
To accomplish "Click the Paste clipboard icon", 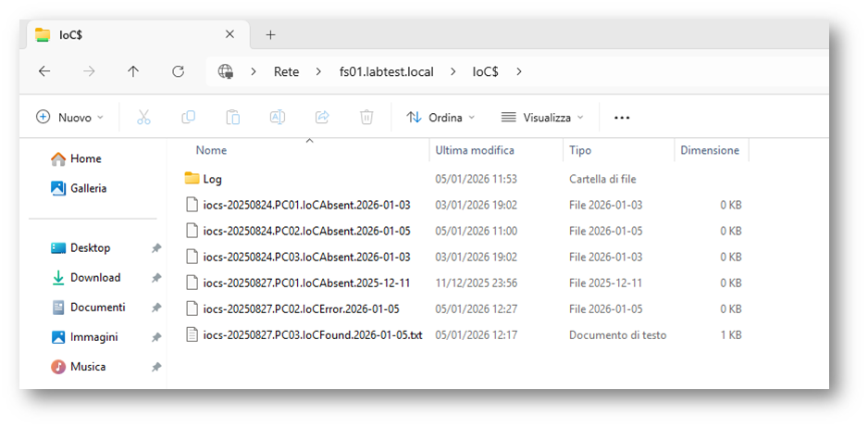I will [232, 118].
